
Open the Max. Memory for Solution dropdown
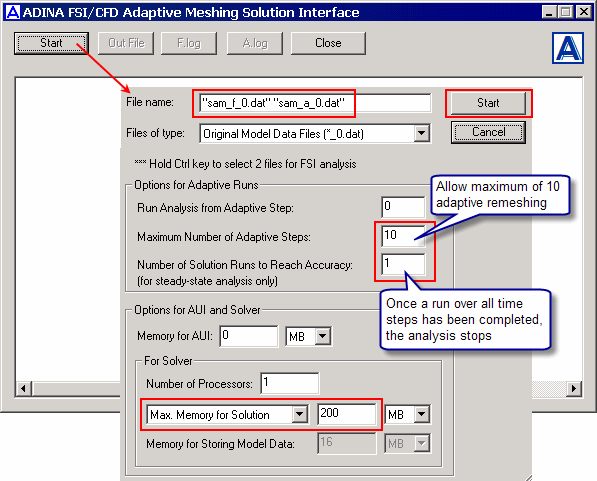pos(300,414)
